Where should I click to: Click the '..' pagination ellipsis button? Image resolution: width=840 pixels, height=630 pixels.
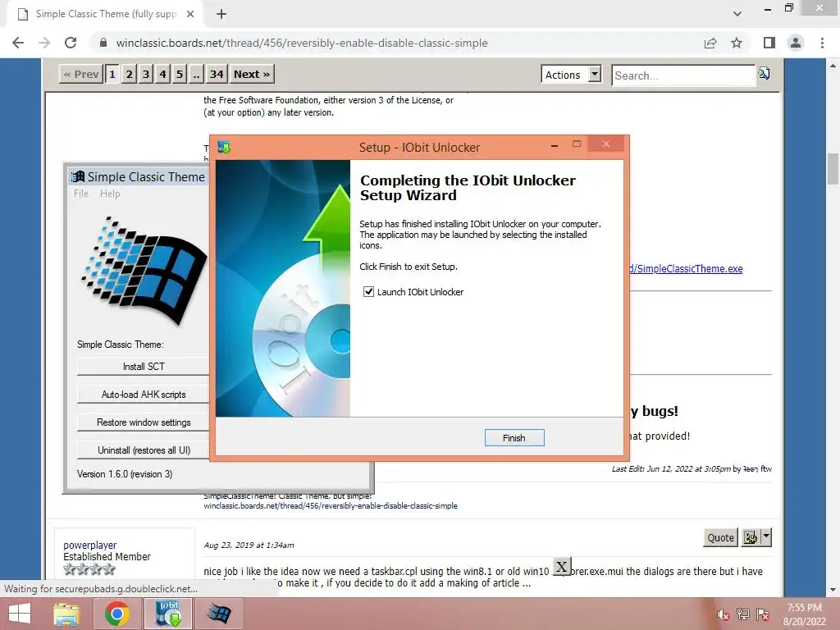pyautogui.click(x=197, y=74)
